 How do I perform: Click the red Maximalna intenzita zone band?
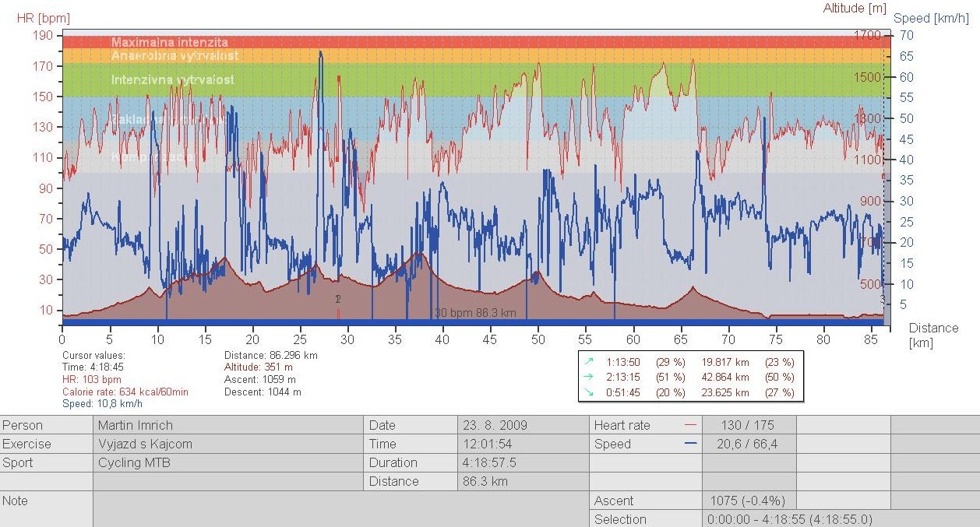pos(467,42)
